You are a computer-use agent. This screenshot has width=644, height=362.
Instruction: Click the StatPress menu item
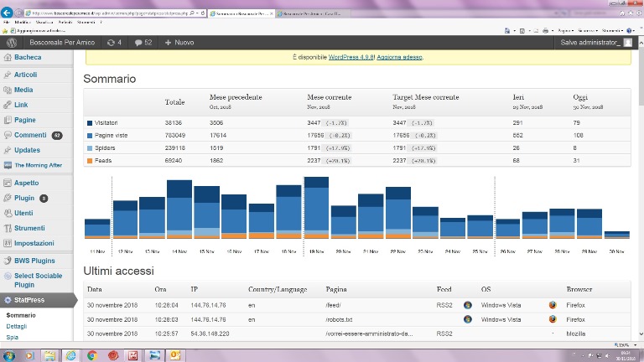(x=29, y=300)
